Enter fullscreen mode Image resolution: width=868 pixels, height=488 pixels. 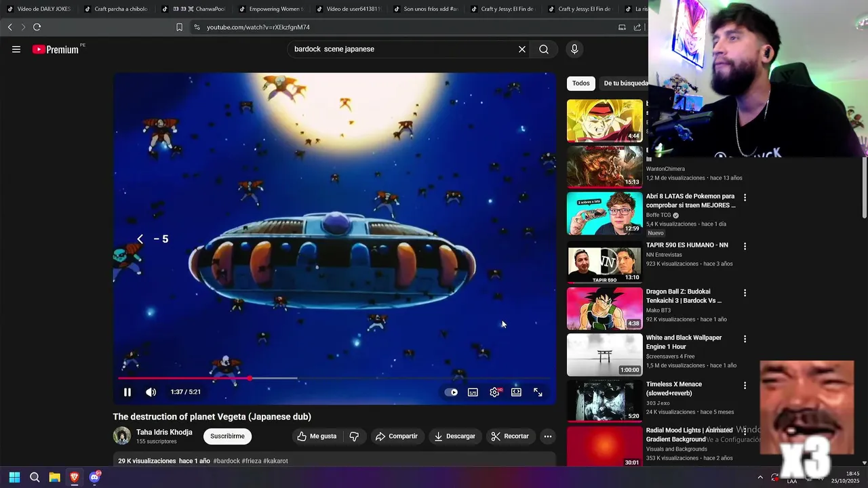[x=538, y=392]
